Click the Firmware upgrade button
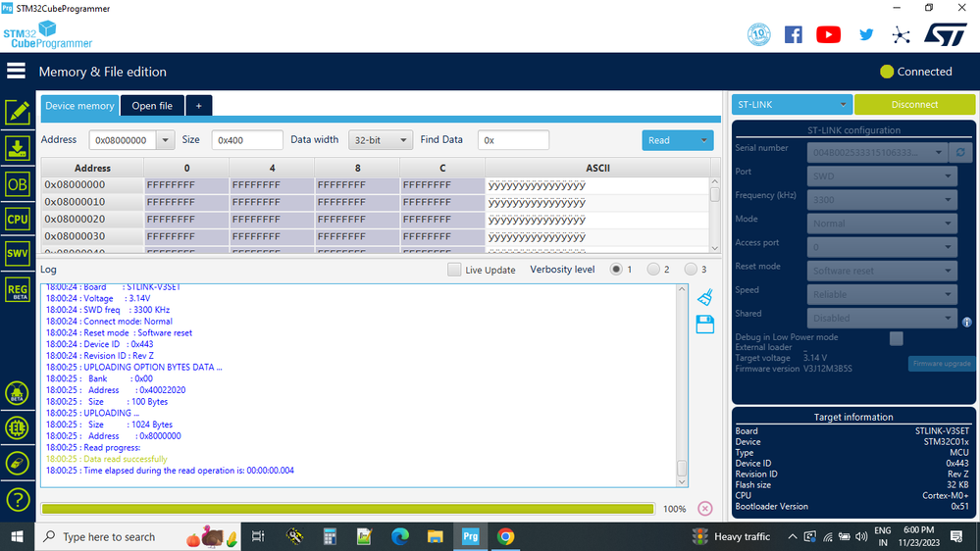Viewport: 980px width, 551px height. [x=941, y=364]
